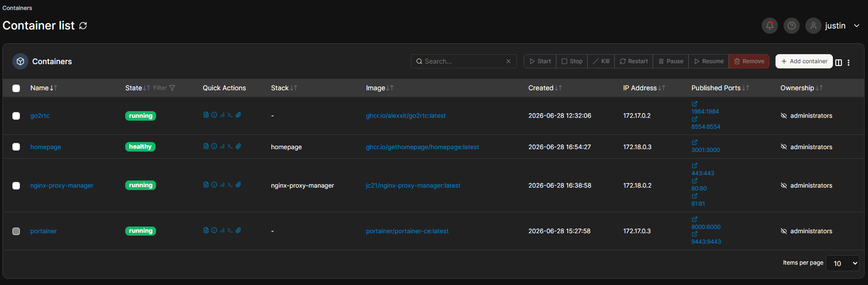868x285 pixels.
Task: Open the nginx-proxy-manager container name link
Action: pos(62,185)
